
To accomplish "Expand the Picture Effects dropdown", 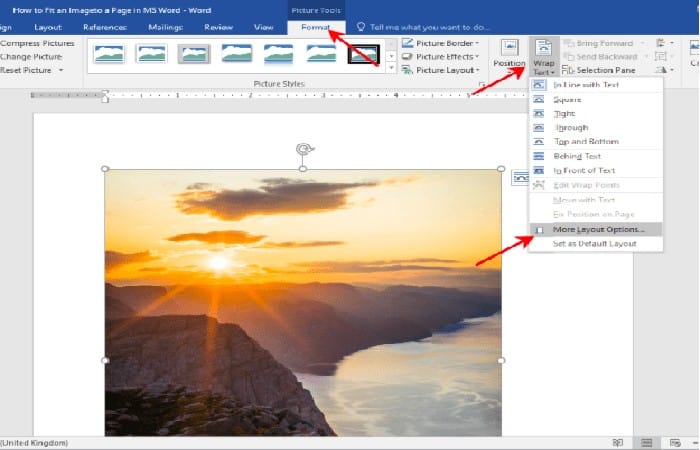I will (x=444, y=57).
